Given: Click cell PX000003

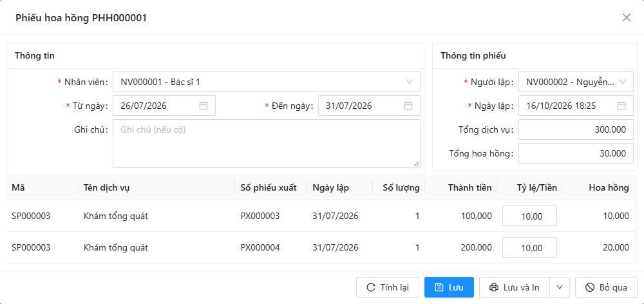Looking at the screenshot, I should [260, 216].
